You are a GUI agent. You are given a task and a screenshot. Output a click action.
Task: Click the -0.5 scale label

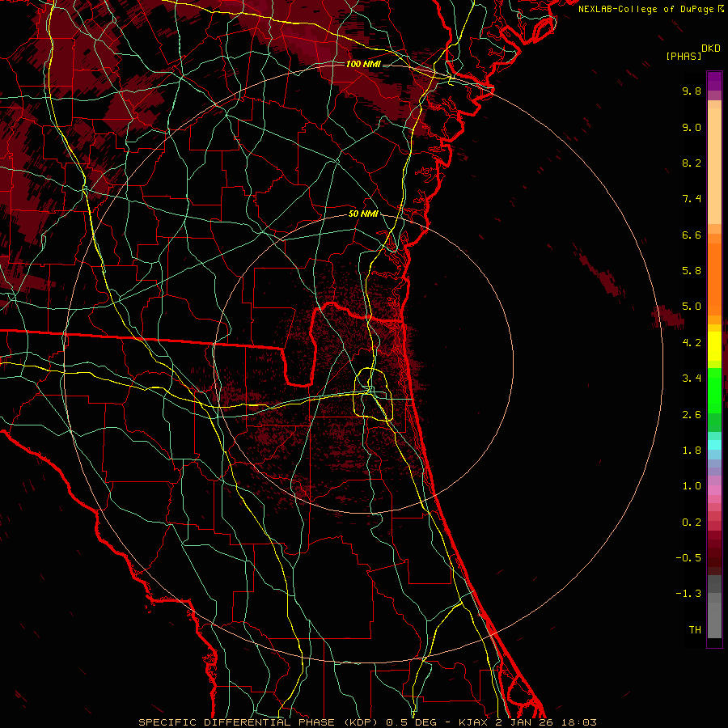(x=688, y=558)
